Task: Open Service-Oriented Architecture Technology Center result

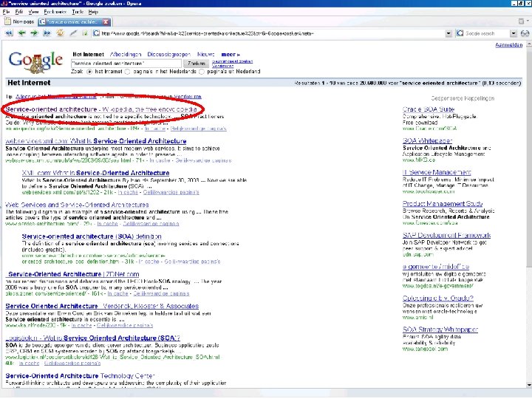Action: tap(80, 376)
